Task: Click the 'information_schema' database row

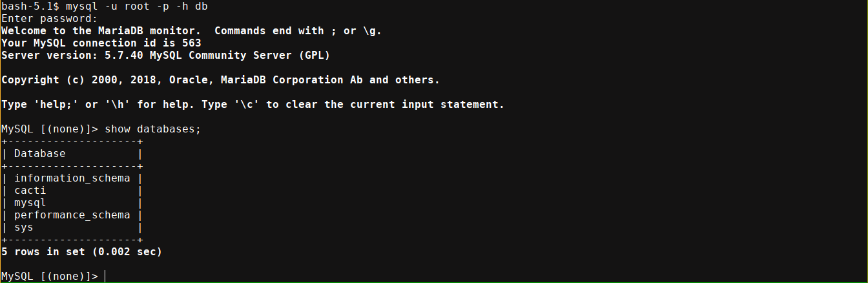Action: 72,178
